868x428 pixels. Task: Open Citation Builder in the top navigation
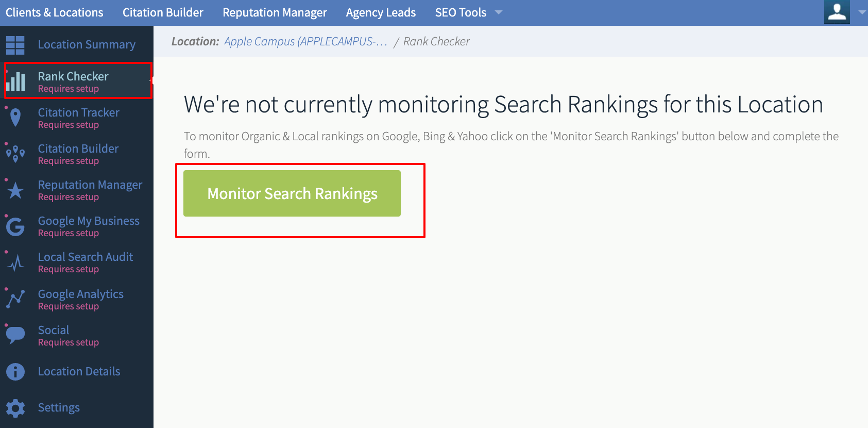163,12
